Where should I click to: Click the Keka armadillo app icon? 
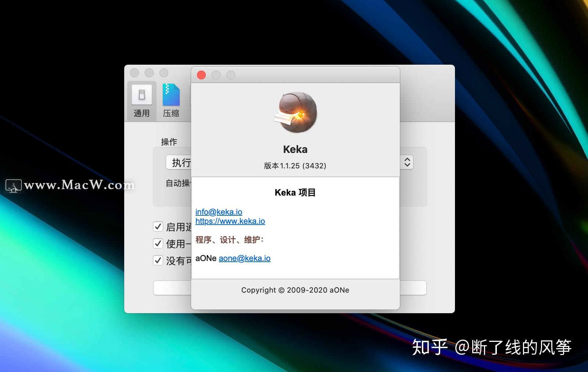tap(295, 112)
